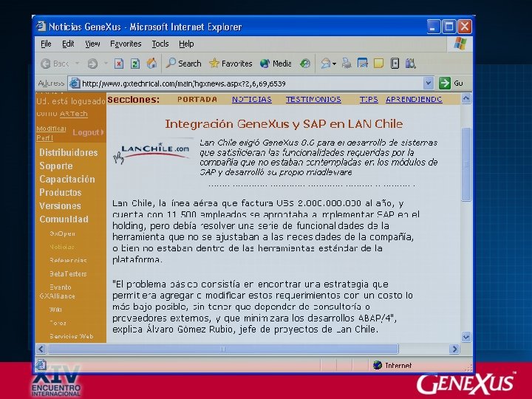This screenshot has height=399, width=532.
Task: Open Productos in the sidebar menu
Action: coord(61,192)
